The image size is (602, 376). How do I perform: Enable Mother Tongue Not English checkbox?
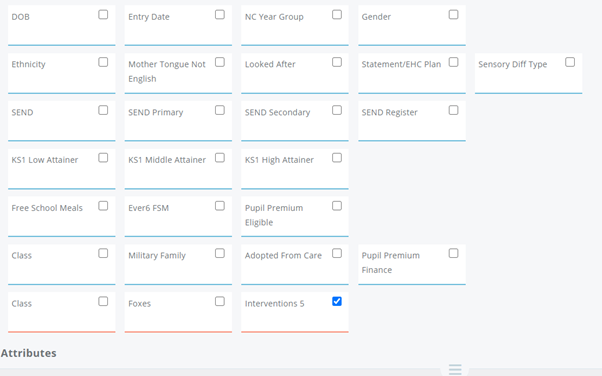pyautogui.click(x=220, y=62)
